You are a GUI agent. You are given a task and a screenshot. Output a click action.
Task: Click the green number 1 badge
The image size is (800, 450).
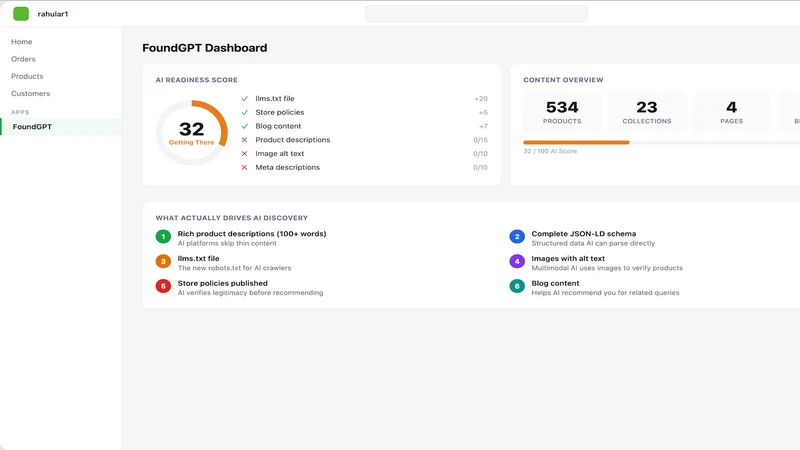pos(163,237)
